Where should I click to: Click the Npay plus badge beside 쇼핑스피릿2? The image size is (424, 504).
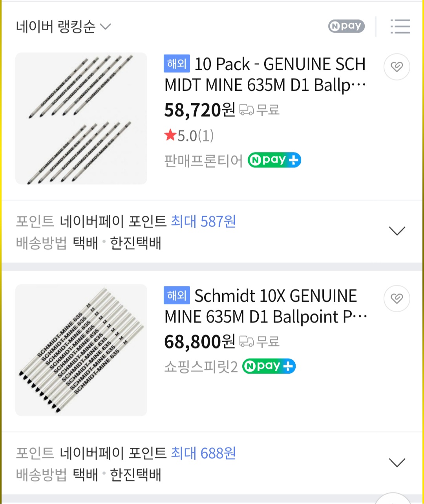click(x=269, y=366)
